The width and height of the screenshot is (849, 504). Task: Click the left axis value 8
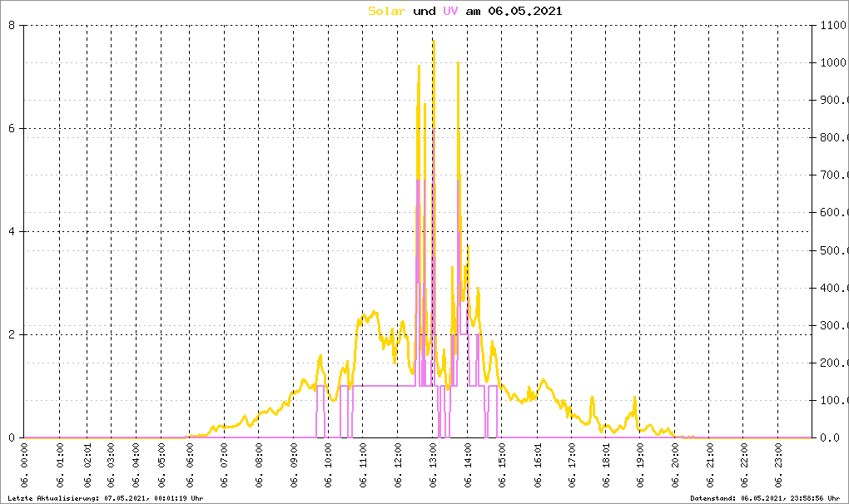coord(12,25)
